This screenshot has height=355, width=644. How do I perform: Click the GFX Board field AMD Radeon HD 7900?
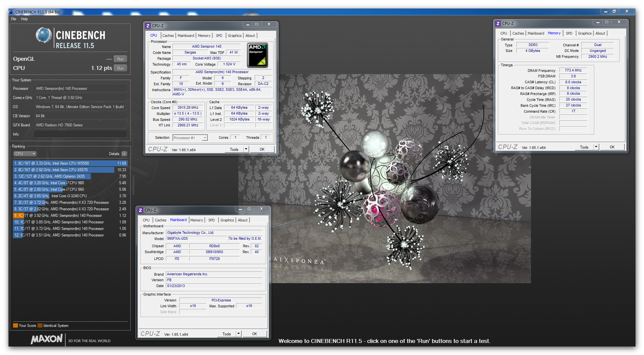[x=80, y=125]
